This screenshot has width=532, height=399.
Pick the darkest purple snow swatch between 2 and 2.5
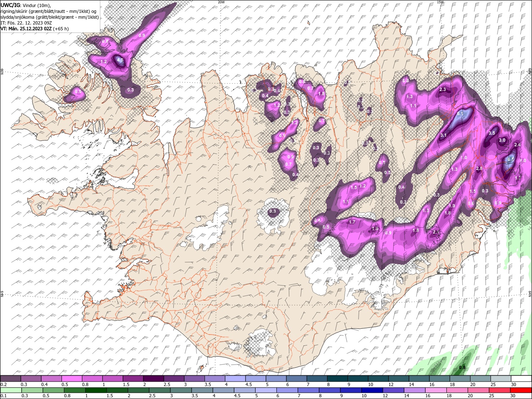tap(153, 379)
